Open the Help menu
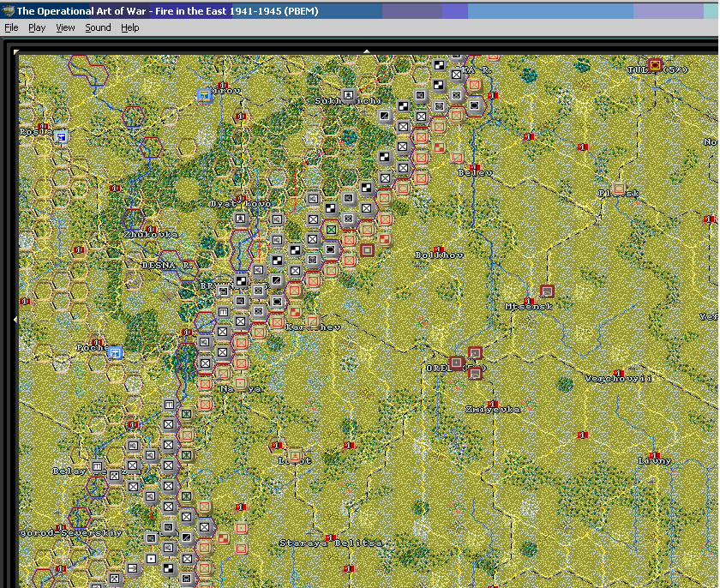This screenshot has width=720, height=588. [130, 27]
